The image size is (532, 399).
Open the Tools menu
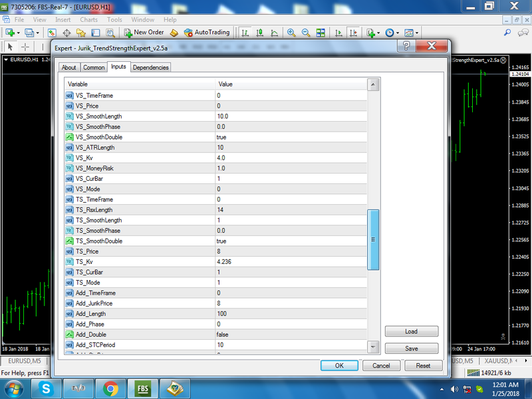(x=114, y=20)
